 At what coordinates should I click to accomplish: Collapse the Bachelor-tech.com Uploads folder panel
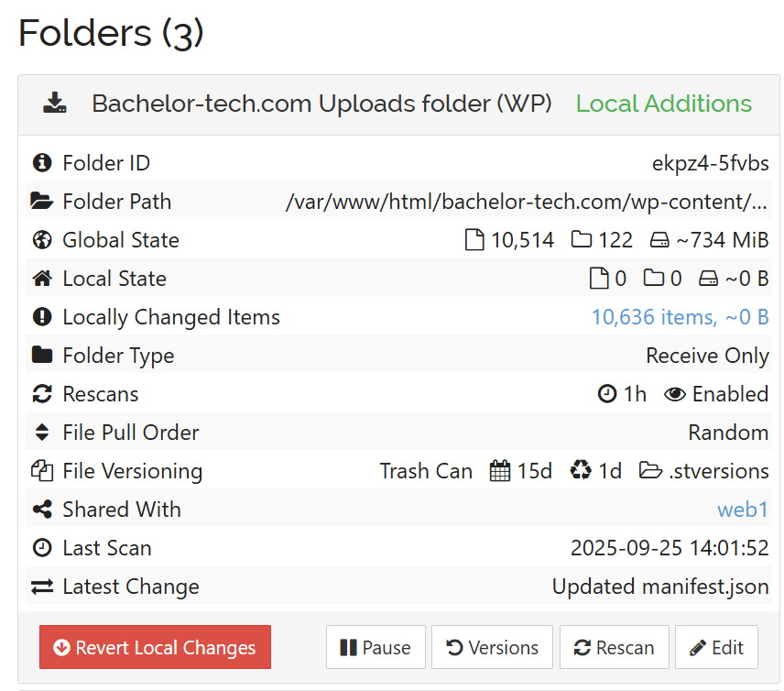[x=321, y=104]
